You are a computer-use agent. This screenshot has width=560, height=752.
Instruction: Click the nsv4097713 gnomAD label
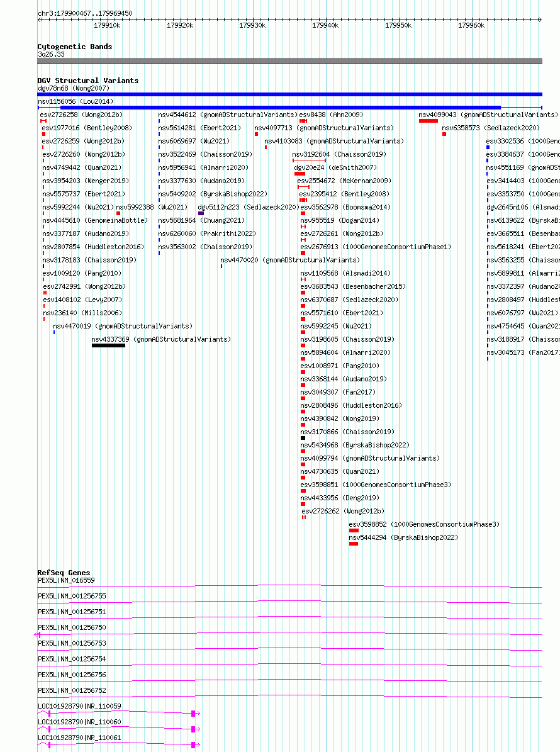point(323,128)
